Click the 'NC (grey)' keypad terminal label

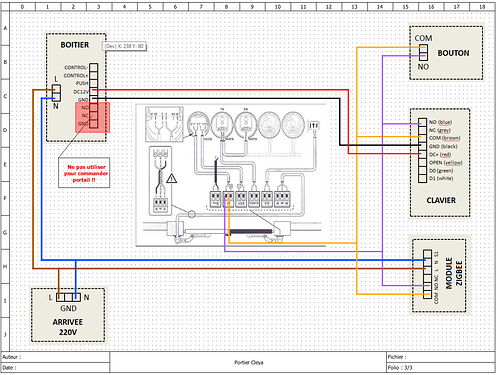440,130
